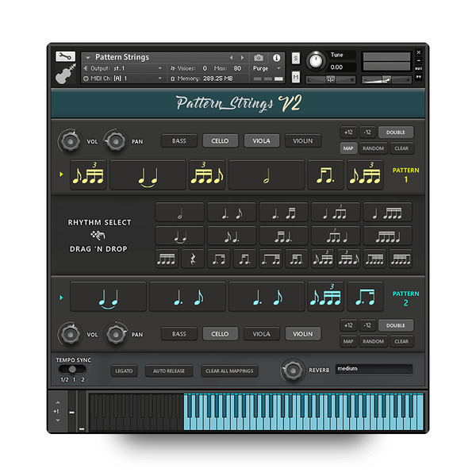The width and height of the screenshot is (476, 476).
Task: Toggle BASS for Pattern 2
Action: [x=179, y=334]
